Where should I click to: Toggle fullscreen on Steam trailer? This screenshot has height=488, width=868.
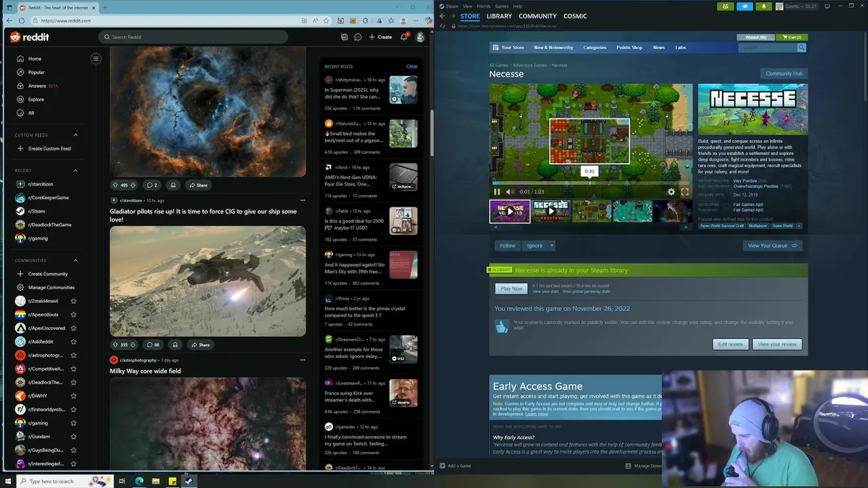[x=685, y=192]
